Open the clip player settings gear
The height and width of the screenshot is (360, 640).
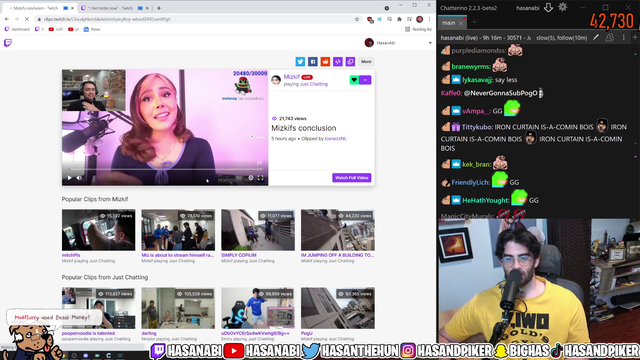click(x=251, y=178)
